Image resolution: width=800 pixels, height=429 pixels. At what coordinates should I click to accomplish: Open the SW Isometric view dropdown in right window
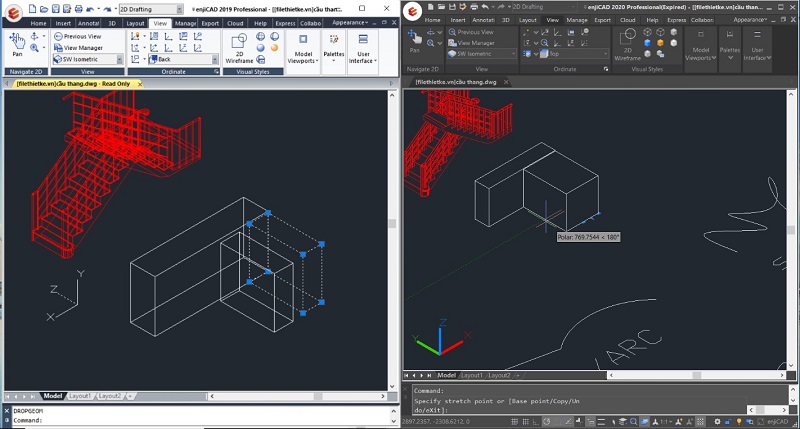click(513, 54)
